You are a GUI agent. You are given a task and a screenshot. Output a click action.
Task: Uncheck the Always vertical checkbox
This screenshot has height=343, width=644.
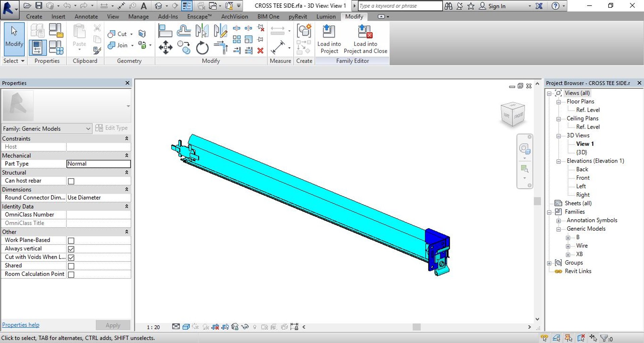pos(71,249)
